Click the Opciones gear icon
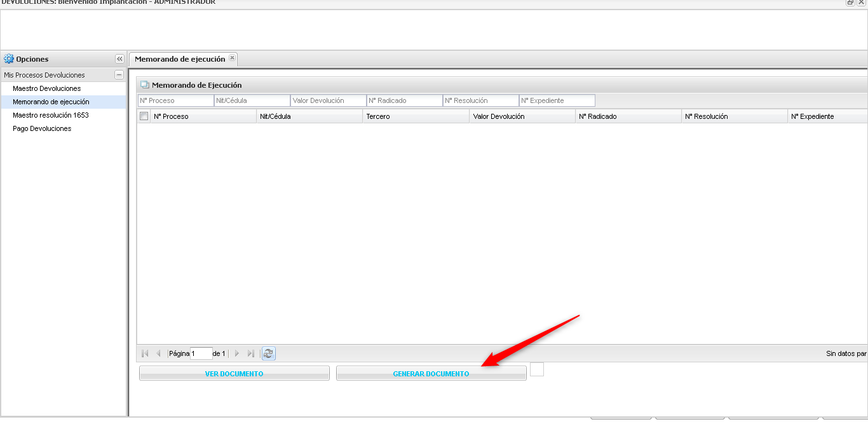Image resolution: width=868 pixels, height=424 pixels. pyautogui.click(x=9, y=59)
